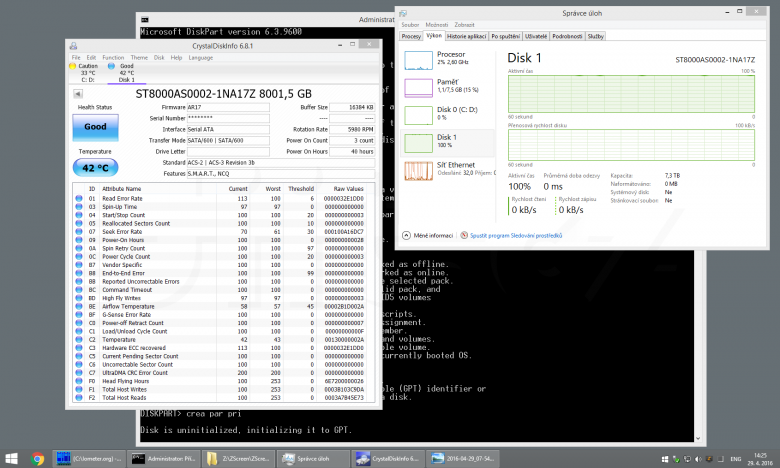The height and width of the screenshot is (468, 780).
Task: Click the Power On Hours value
Action: (352, 152)
